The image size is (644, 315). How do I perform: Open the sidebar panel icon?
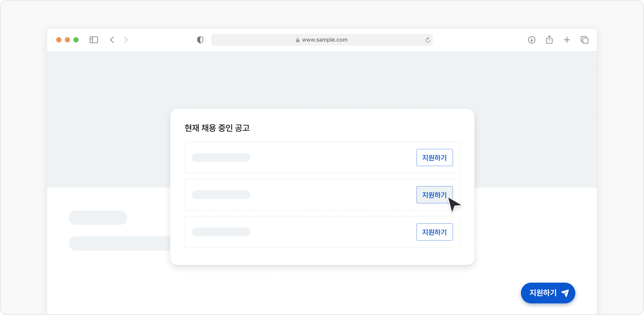[94, 40]
